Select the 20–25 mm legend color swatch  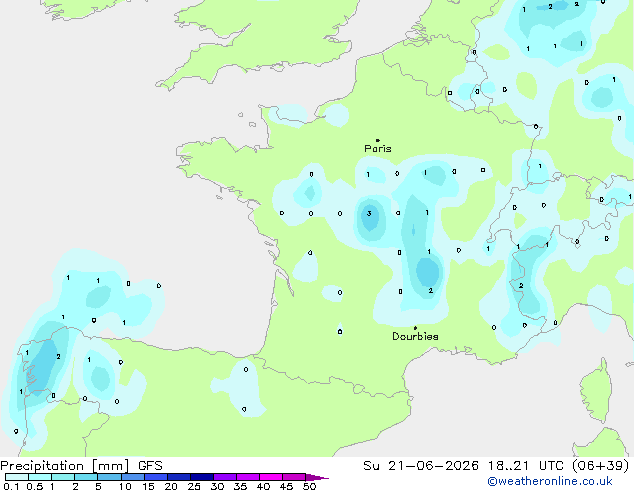point(178,477)
